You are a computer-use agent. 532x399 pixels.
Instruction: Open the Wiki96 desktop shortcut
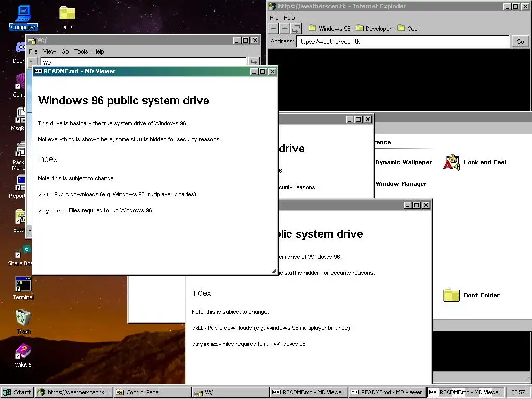23,355
